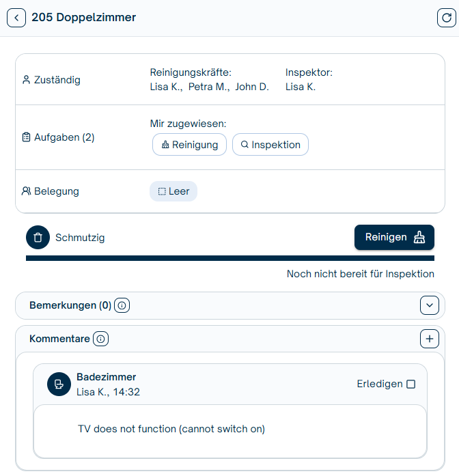The image size is (459, 476).
Task: Add a new comment with plus icon
Action: [x=429, y=339]
